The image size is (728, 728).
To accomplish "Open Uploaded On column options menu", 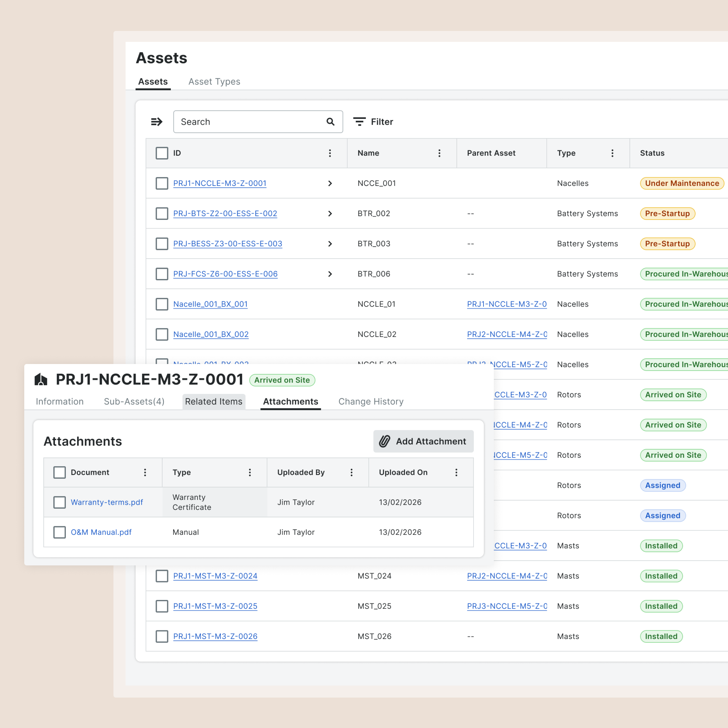I will point(456,473).
